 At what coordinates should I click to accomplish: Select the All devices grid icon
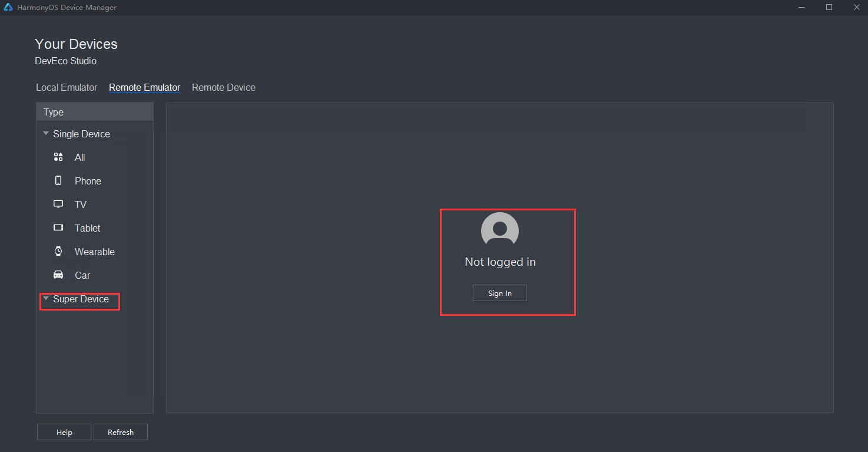pos(58,157)
